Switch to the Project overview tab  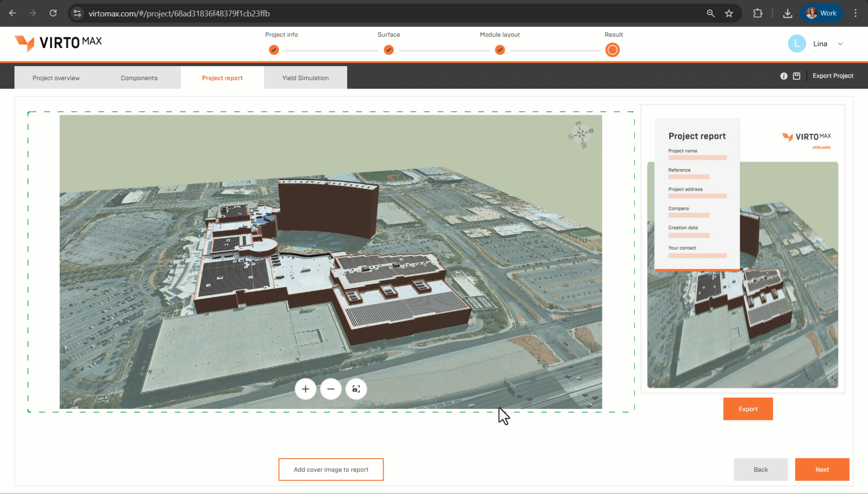(x=56, y=78)
